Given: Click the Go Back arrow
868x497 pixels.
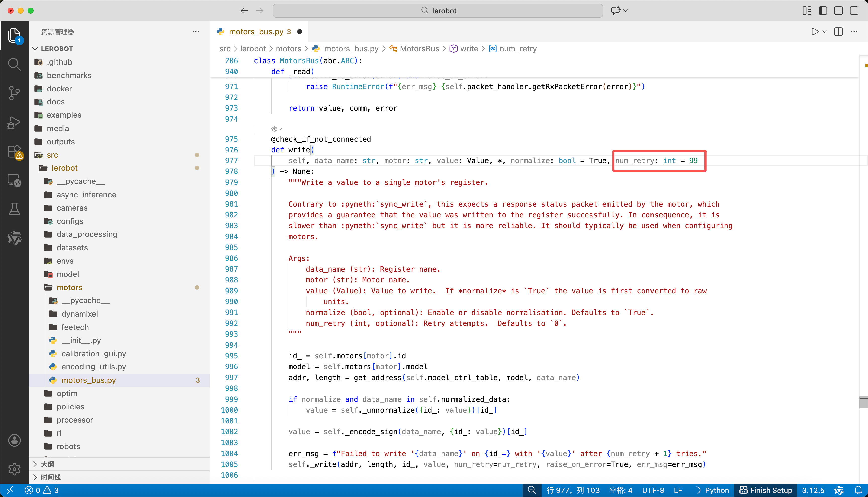Looking at the screenshot, I should (244, 11).
